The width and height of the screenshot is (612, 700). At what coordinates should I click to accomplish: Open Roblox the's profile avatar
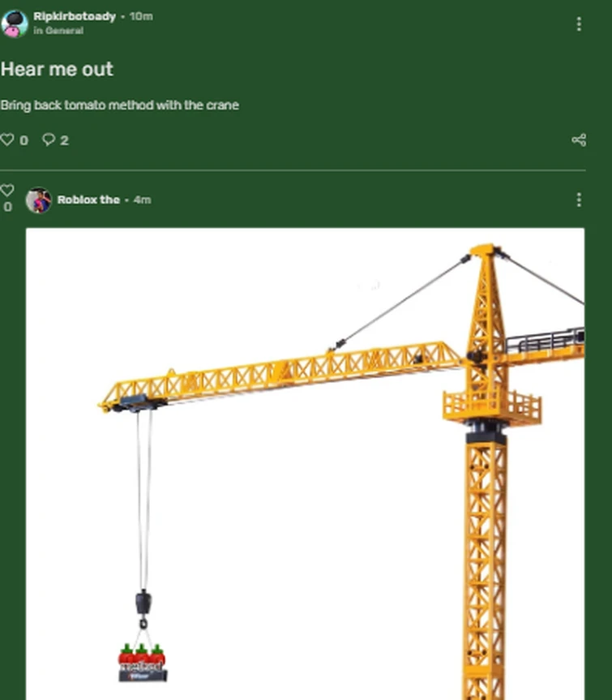tap(38, 200)
